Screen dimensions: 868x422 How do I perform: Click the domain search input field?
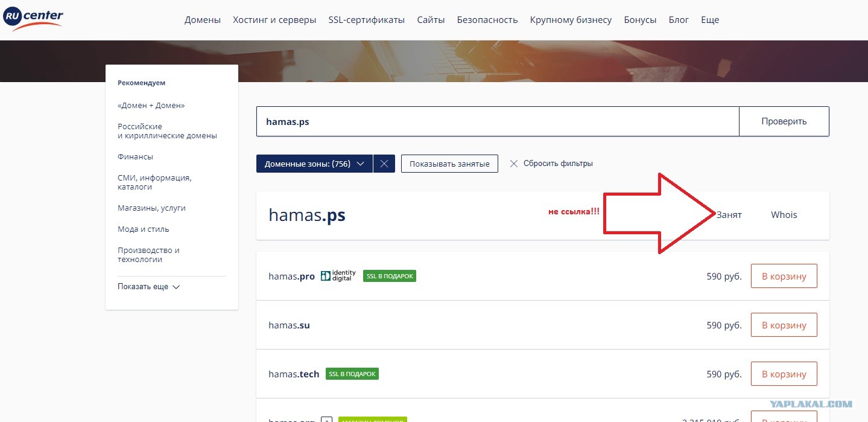(498, 121)
